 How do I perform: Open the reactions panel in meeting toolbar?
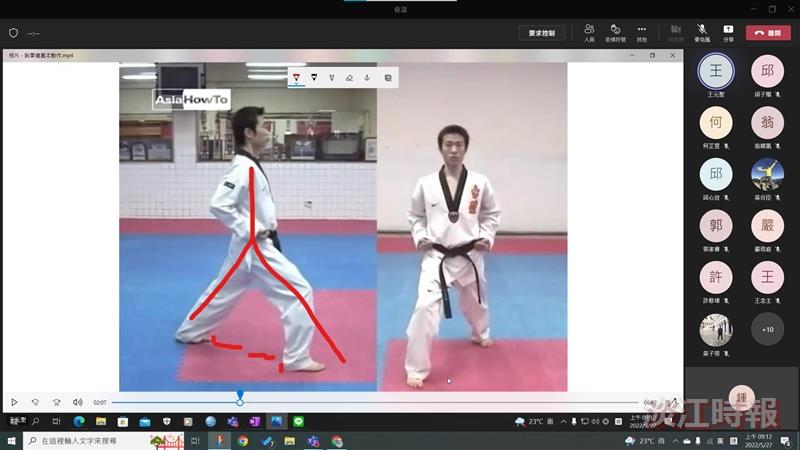click(x=615, y=32)
